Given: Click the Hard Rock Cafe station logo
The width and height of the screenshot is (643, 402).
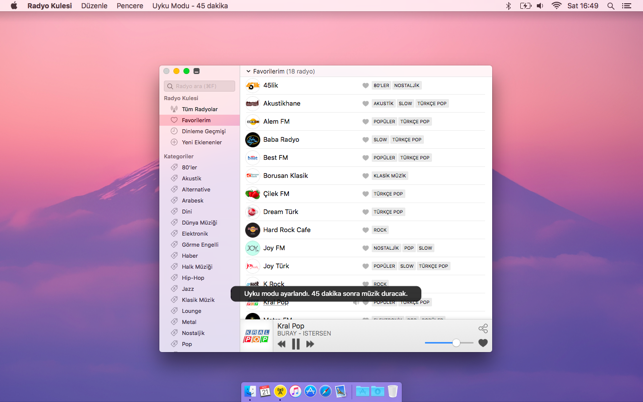Looking at the screenshot, I should tap(253, 230).
